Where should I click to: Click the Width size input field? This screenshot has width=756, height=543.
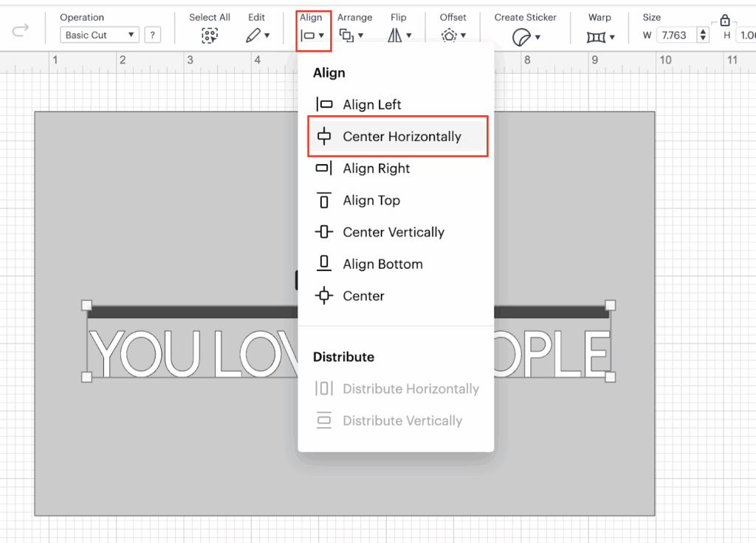coord(676,35)
